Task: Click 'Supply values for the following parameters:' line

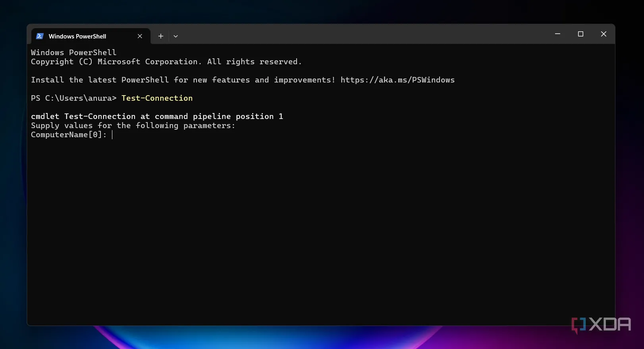Action: [133, 126]
